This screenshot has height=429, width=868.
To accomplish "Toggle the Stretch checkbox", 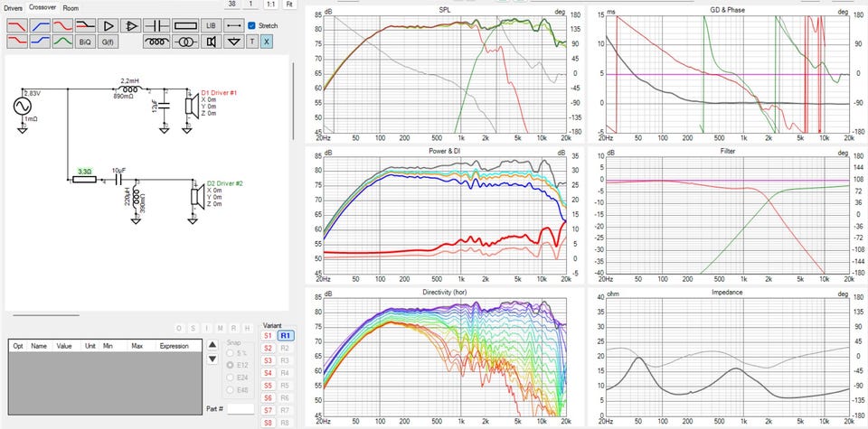I will point(252,25).
